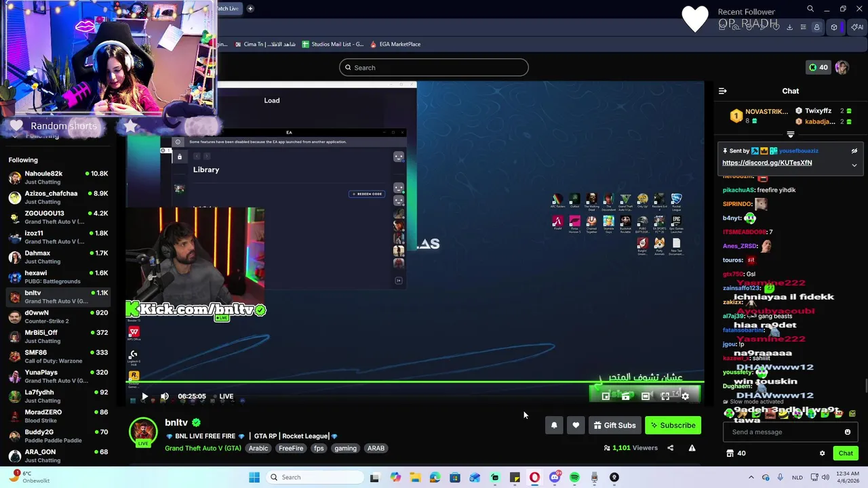Open the bnltv streamer avatar
Screen dimensions: 868x488
point(143,432)
